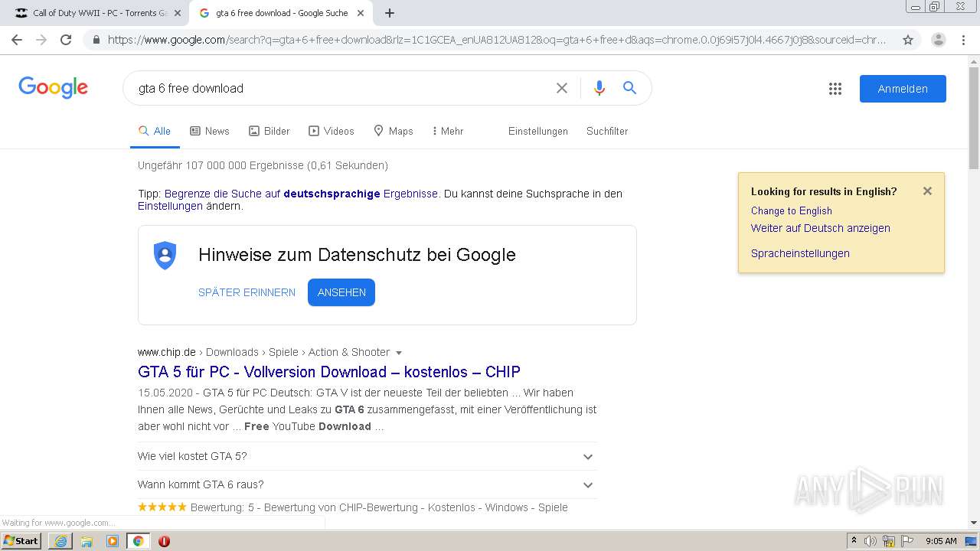This screenshot has height=551, width=980.
Task: Open the Einstellungen link in the tip
Action: pyautogui.click(x=170, y=206)
